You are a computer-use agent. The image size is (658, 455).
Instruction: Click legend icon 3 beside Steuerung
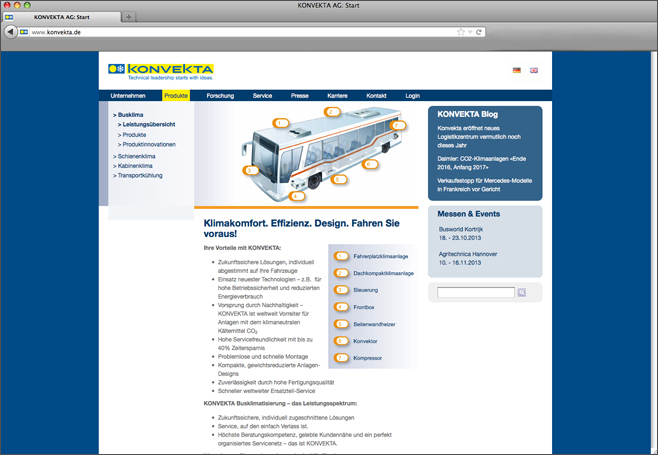341,290
